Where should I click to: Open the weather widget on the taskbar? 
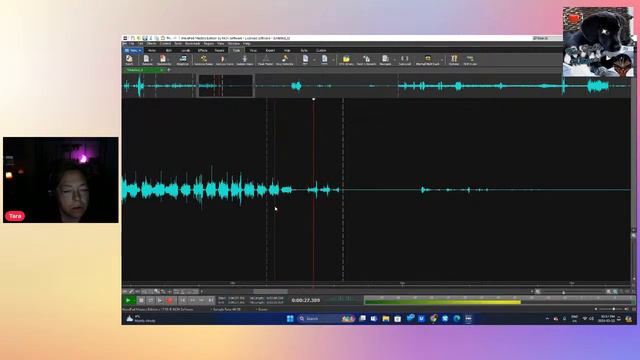click(x=141, y=319)
